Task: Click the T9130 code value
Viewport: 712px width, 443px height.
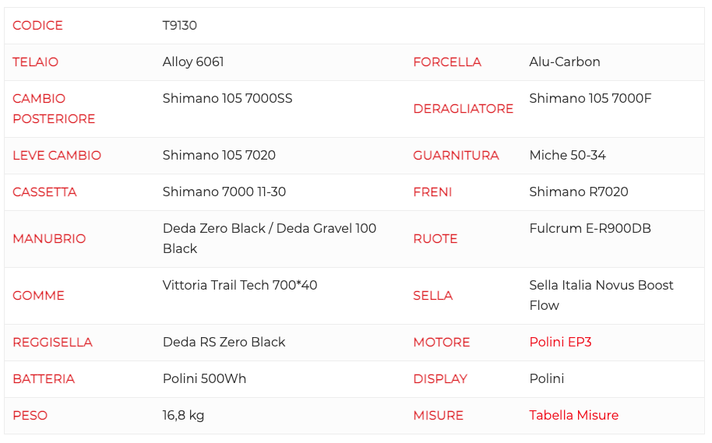Action: 180,25
